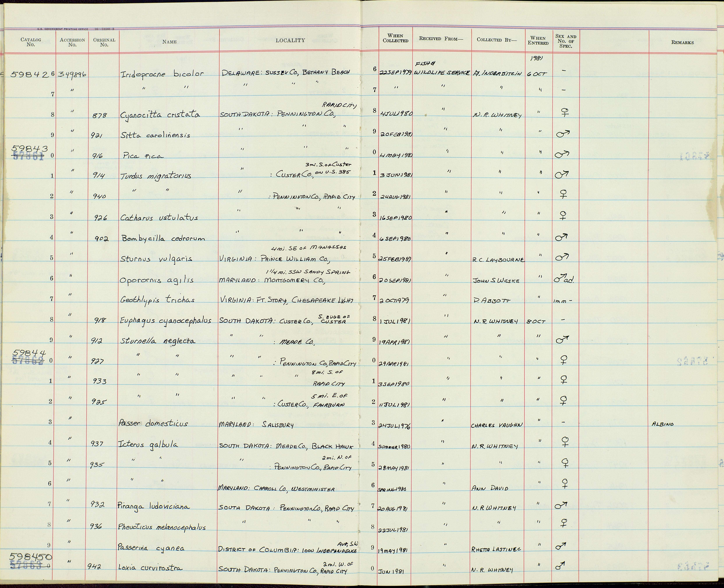Screen dimensions: 724x588
Task: Click the 'Collected By—' column header
Action: (497, 40)
